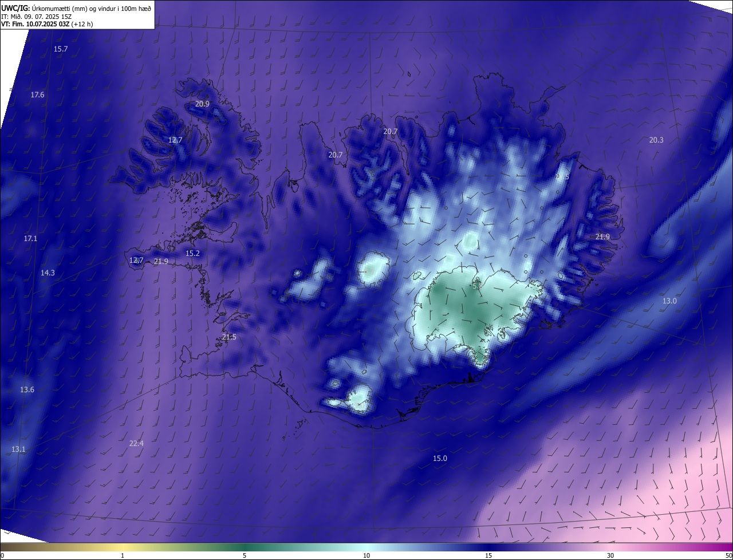The width and height of the screenshot is (733, 560).
Task: Pick the green segment of the color scale near 5
Action: click(x=245, y=547)
